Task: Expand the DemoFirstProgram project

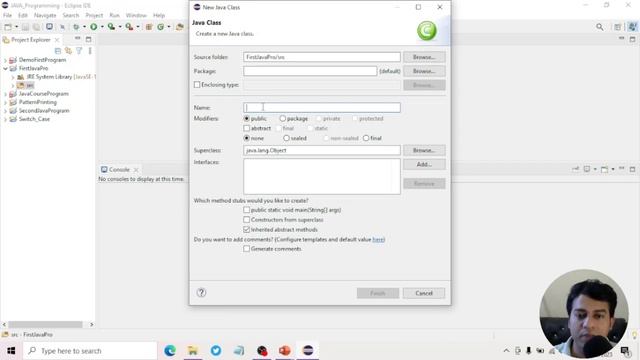Action: pos(5,60)
